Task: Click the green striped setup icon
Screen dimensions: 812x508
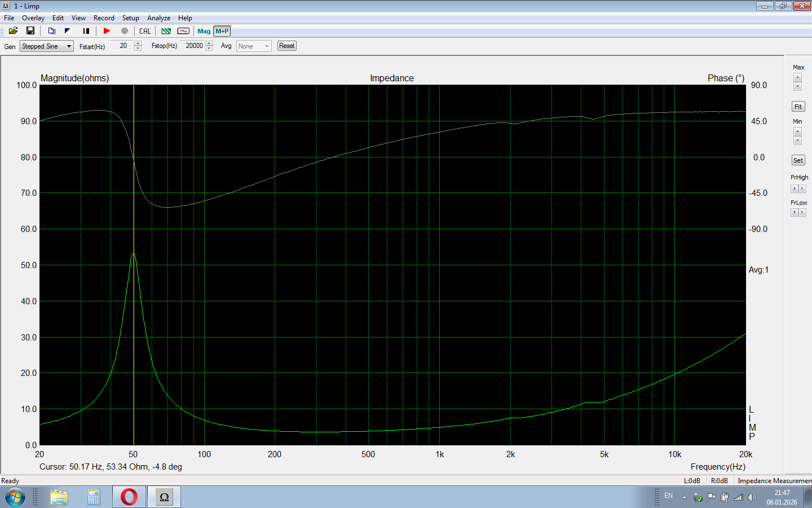Action: tap(166, 31)
